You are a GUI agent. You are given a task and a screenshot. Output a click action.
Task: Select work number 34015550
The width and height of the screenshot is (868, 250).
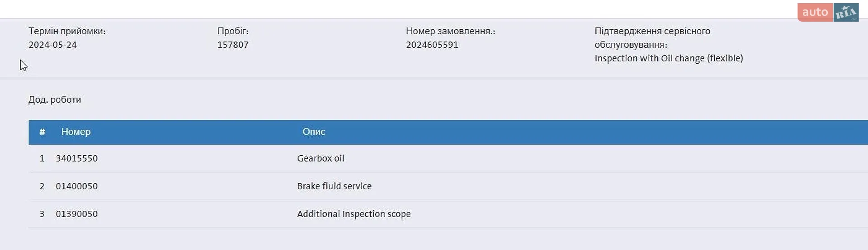77,158
